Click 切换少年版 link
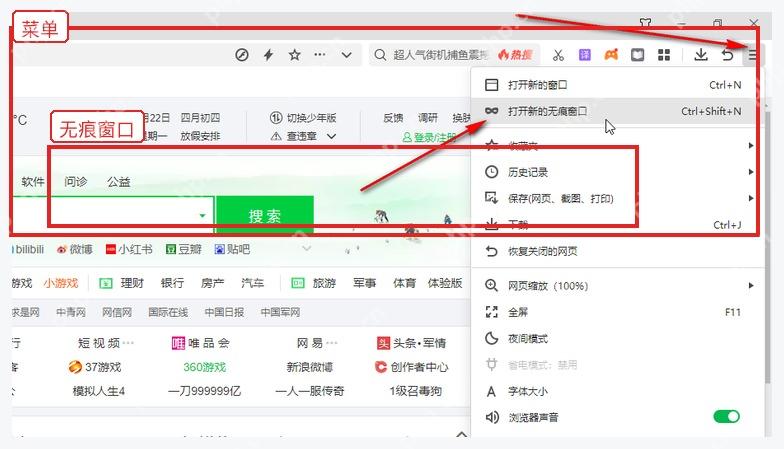This screenshot has height=449, width=784. pyautogui.click(x=303, y=118)
